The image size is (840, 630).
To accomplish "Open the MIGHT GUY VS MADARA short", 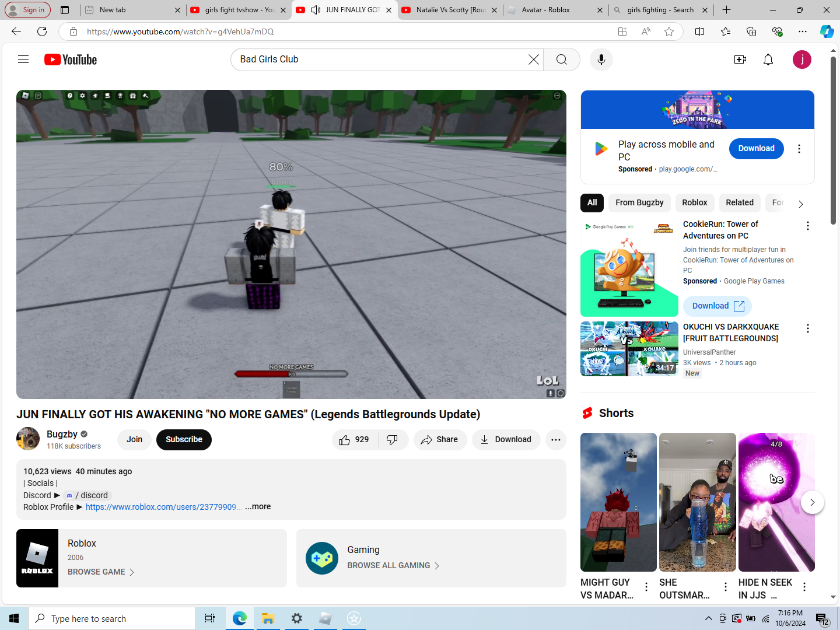I will (618, 502).
